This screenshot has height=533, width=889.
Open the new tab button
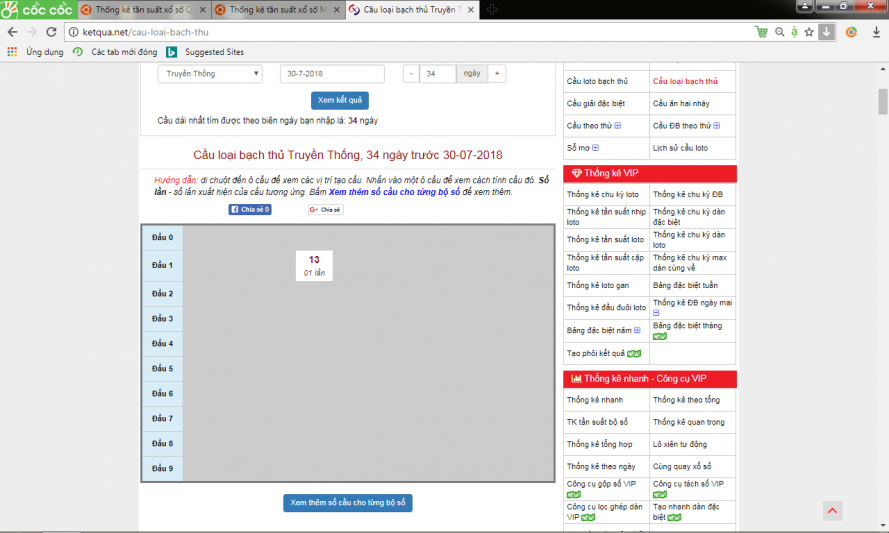point(492,9)
